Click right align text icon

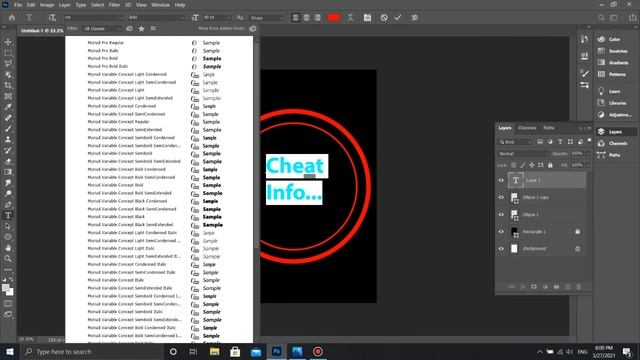coord(317,18)
